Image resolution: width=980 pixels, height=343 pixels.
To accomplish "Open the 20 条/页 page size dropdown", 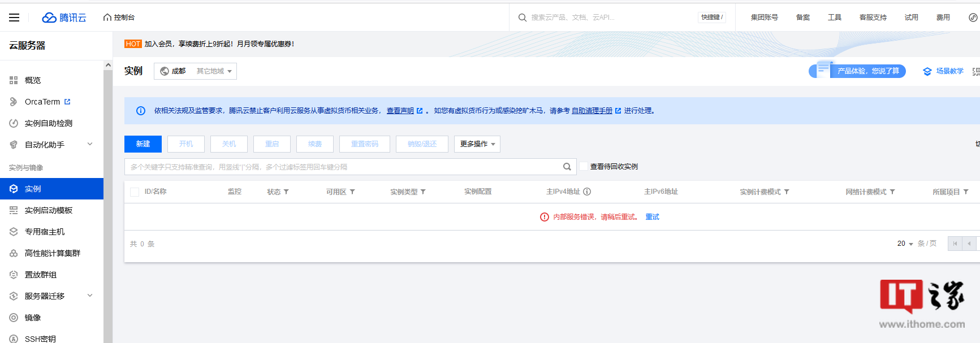I will (905, 244).
